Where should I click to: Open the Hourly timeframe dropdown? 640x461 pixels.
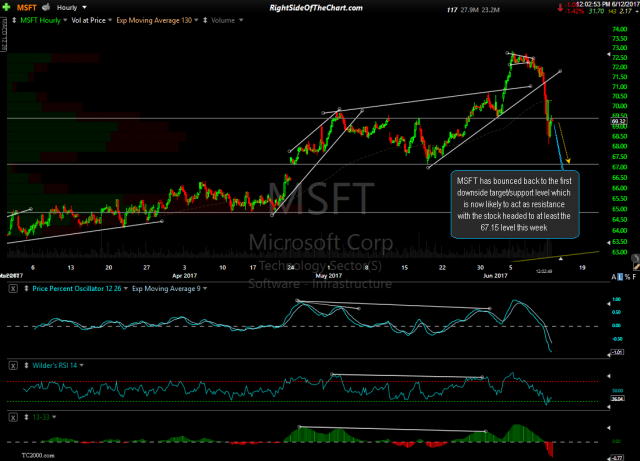71,7
